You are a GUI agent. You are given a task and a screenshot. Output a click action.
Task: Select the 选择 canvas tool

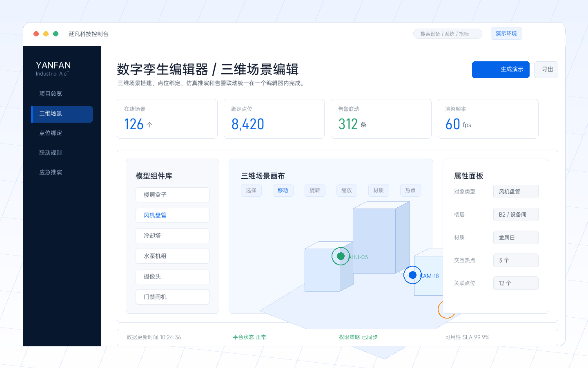click(251, 191)
